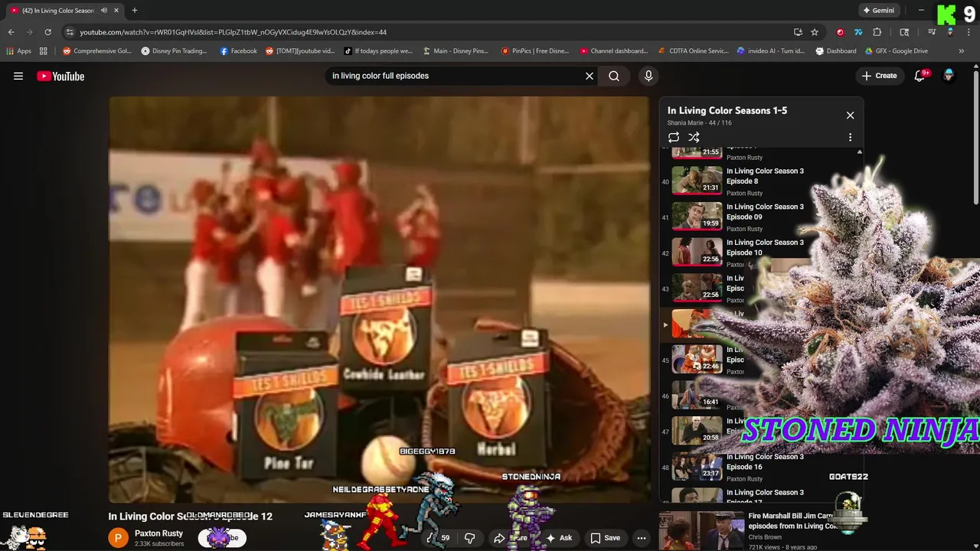The height and width of the screenshot is (551, 980).
Task: Open Disney Pin Trading bookmark
Action: click(174, 51)
